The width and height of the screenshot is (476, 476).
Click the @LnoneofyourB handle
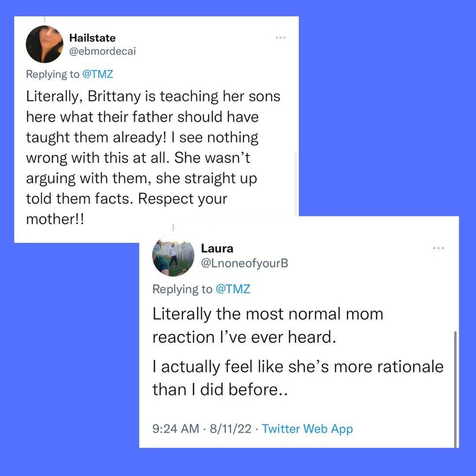pyautogui.click(x=245, y=263)
